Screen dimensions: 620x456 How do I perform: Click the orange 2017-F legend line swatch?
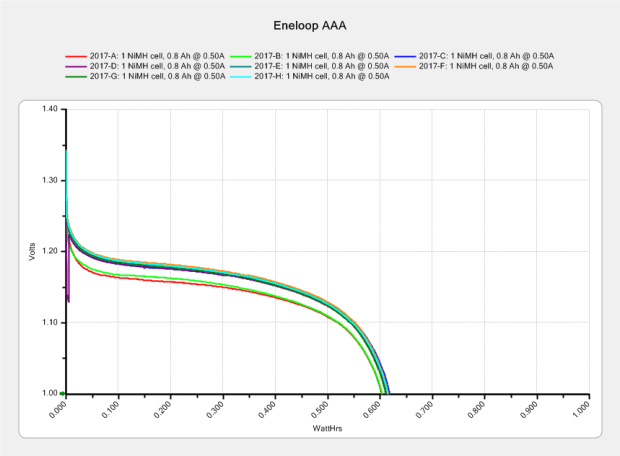405,66
